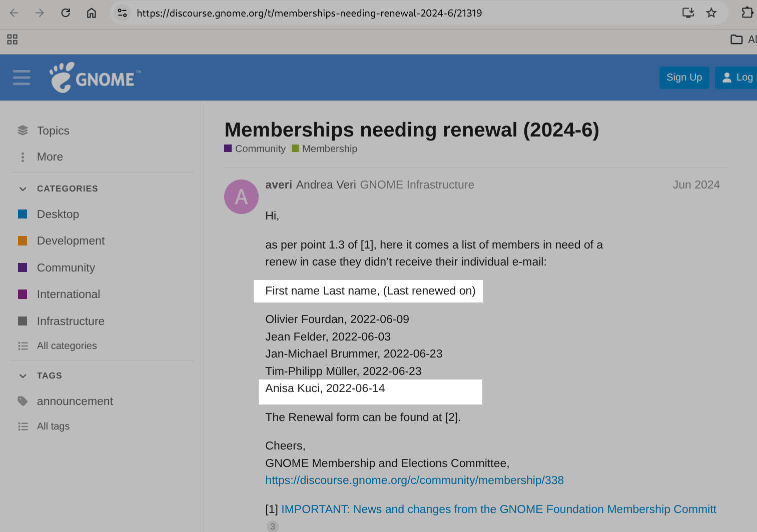
Task: Collapse the TAGS section
Action: coord(23,376)
